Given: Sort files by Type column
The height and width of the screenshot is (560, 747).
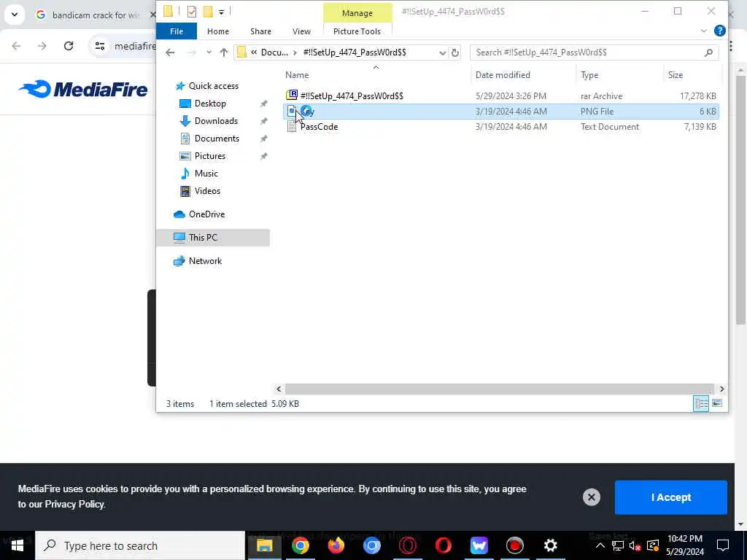Looking at the screenshot, I should 589,75.
